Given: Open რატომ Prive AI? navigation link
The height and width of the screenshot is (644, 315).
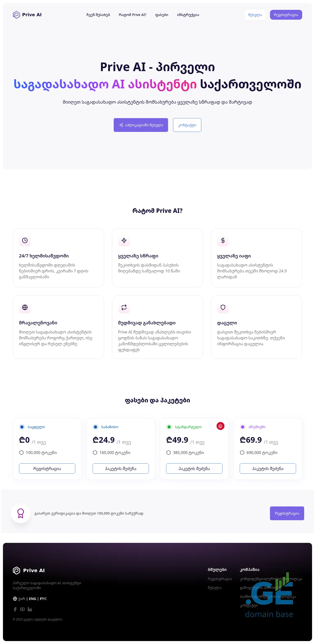Looking at the screenshot, I should coord(132,15).
